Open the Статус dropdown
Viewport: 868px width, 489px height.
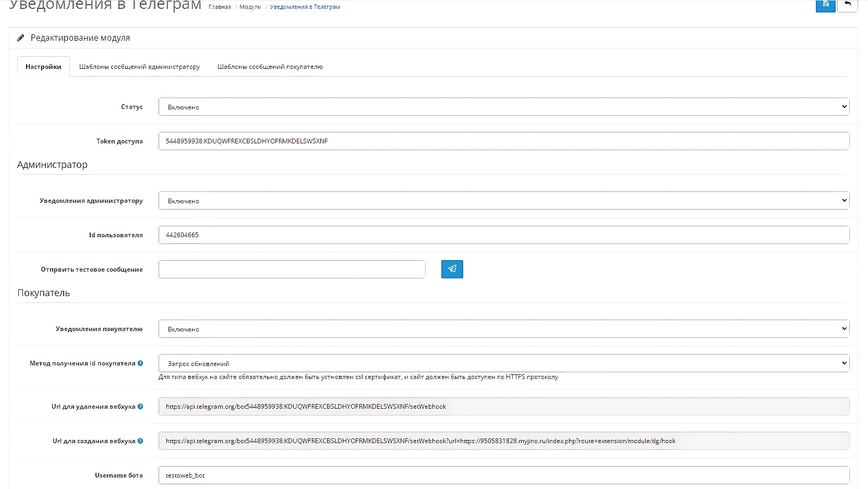[x=504, y=107]
